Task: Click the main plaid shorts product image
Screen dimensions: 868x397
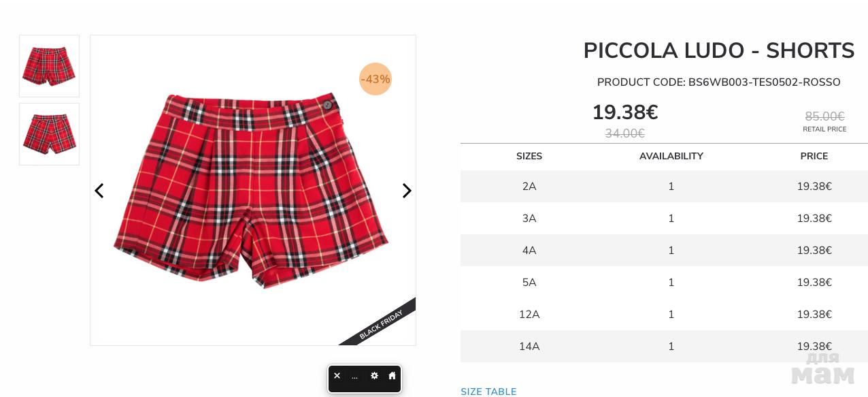Action: [252, 191]
